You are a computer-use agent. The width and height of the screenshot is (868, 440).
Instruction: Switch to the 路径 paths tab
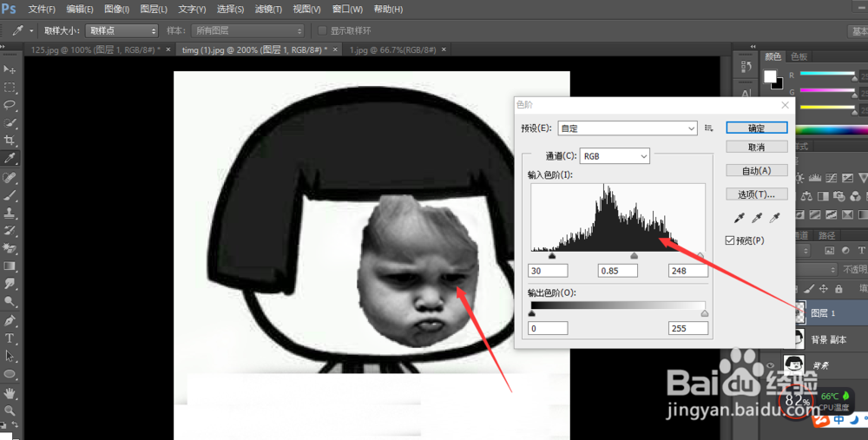(826, 235)
